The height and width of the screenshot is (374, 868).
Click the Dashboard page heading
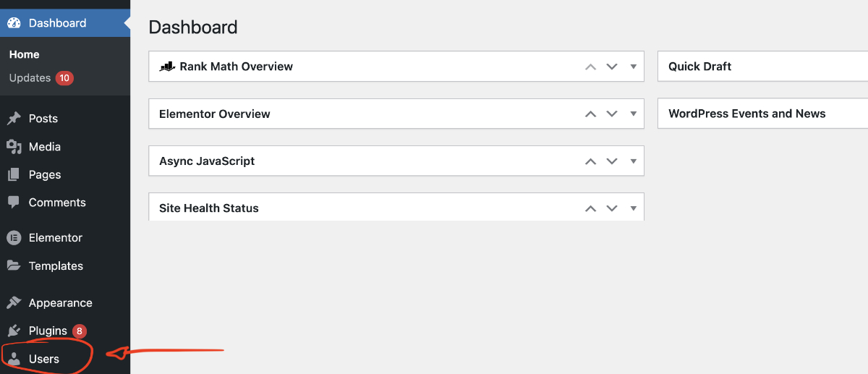click(x=193, y=27)
